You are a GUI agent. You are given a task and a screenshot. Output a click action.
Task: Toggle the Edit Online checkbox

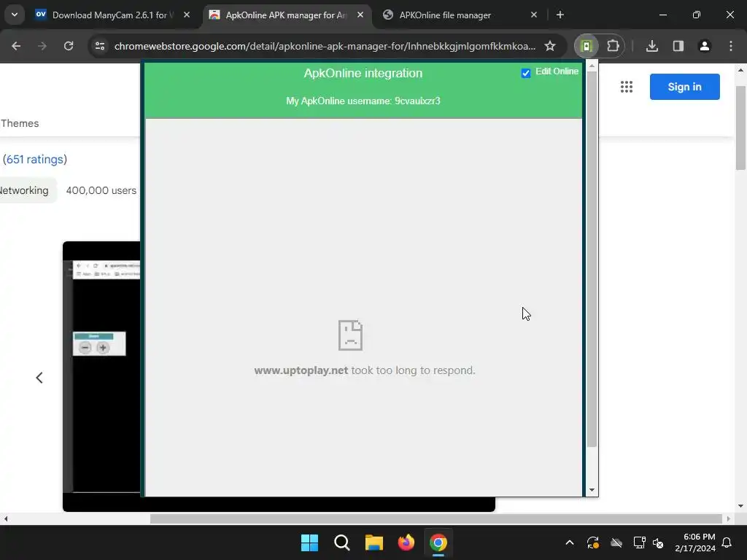pos(525,73)
